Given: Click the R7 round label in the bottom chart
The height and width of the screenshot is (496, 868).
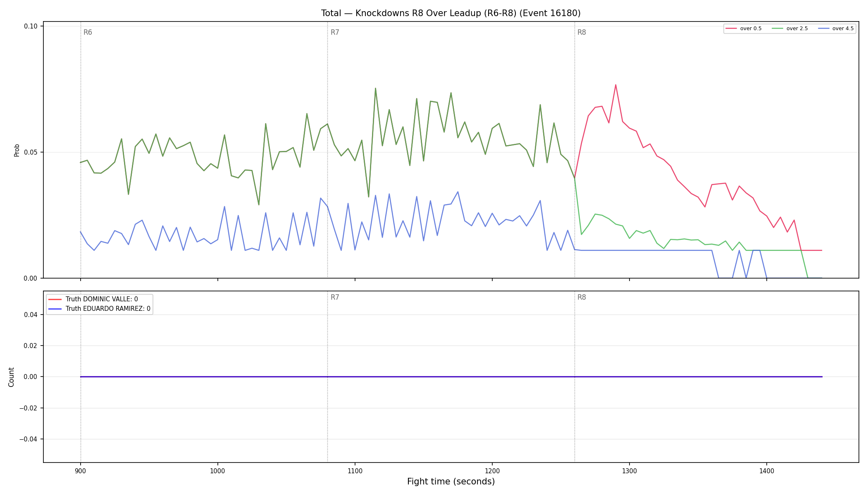Looking at the screenshot, I should point(335,297).
